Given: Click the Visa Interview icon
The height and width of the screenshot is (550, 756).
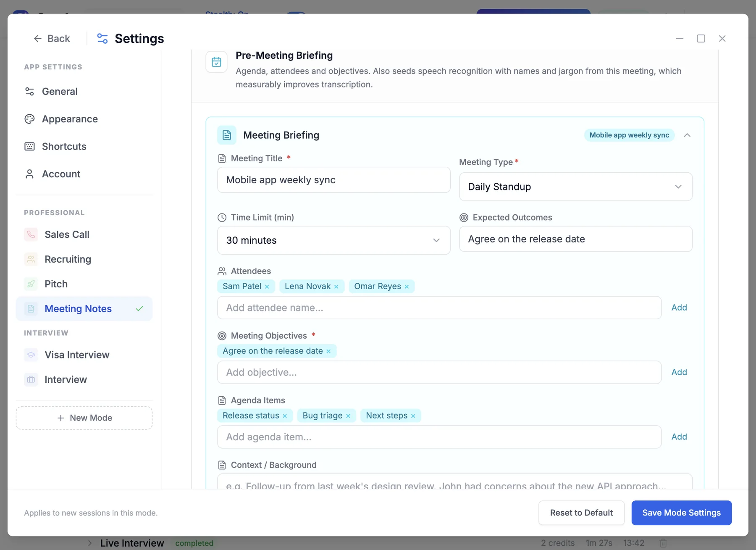Looking at the screenshot, I should pos(31,355).
